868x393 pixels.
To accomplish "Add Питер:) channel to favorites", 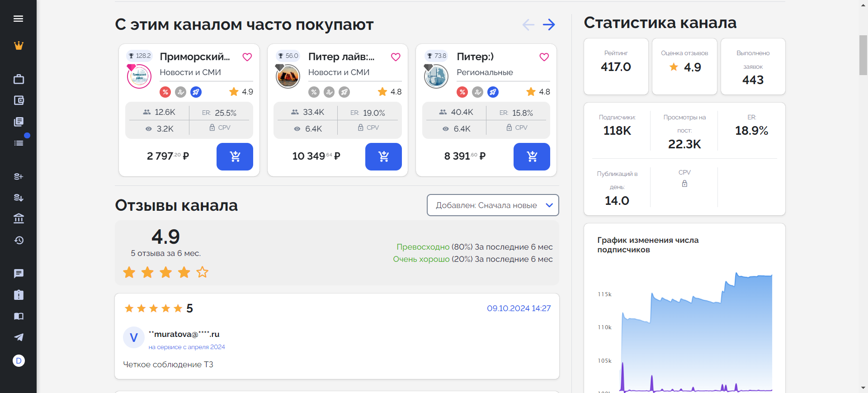I will [x=544, y=57].
